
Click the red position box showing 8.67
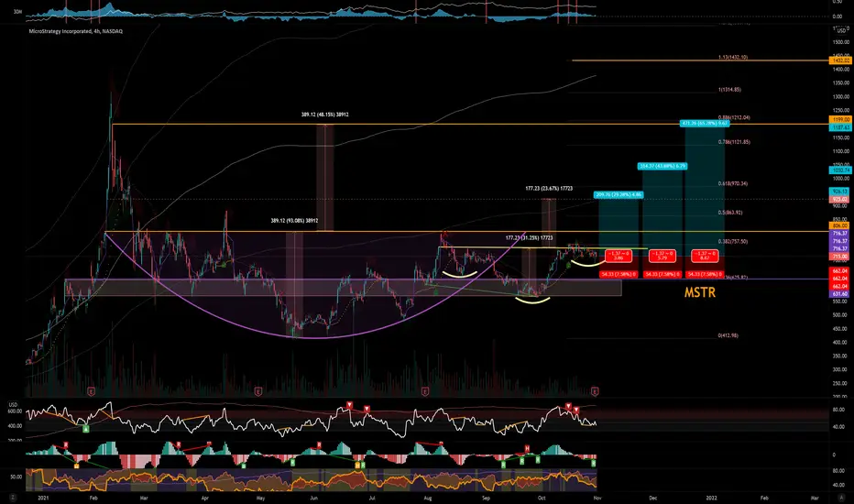(705, 256)
